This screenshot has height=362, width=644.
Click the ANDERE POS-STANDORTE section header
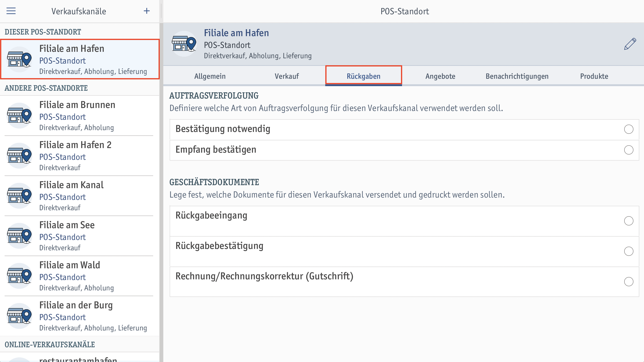click(x=46, y=88)
